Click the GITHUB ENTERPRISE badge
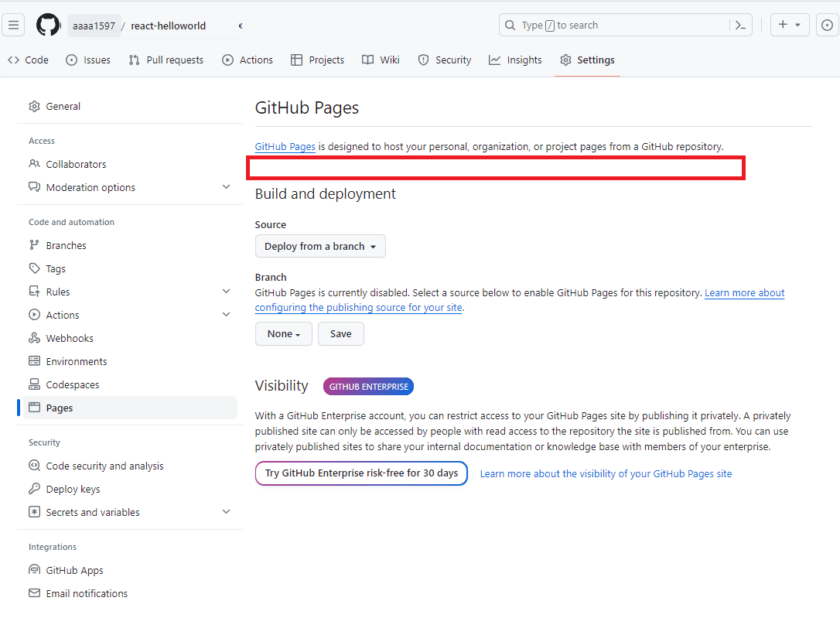840x635 pixels. tap(369, 387)
